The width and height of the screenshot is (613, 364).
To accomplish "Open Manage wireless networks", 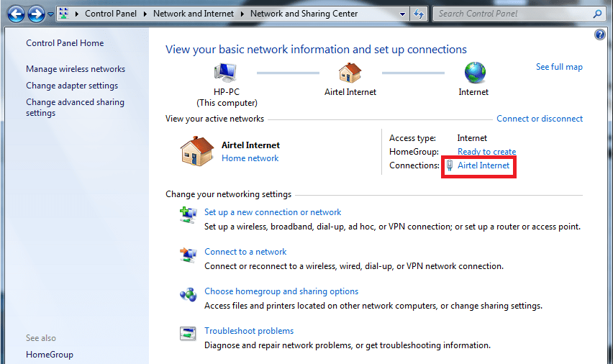I will (76, 69).
